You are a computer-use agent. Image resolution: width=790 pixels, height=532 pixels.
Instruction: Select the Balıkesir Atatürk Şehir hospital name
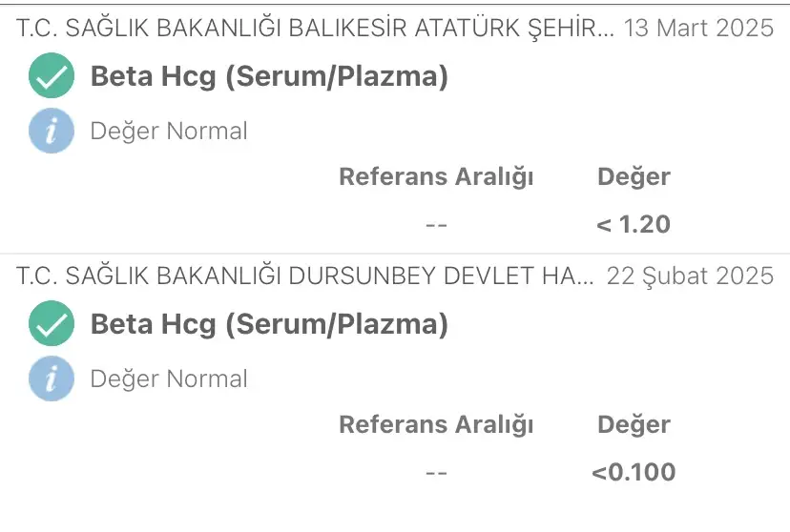[x=315, y=28]
